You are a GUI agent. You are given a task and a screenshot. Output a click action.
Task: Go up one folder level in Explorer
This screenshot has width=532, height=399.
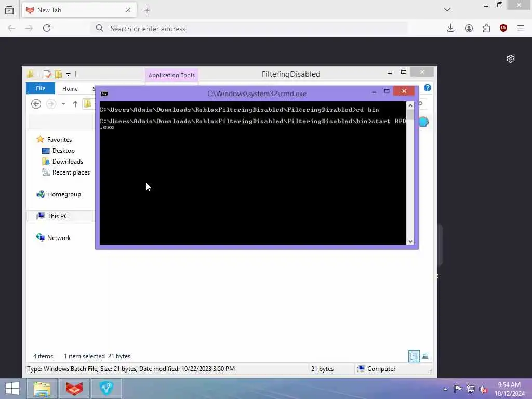click(75, 104)
